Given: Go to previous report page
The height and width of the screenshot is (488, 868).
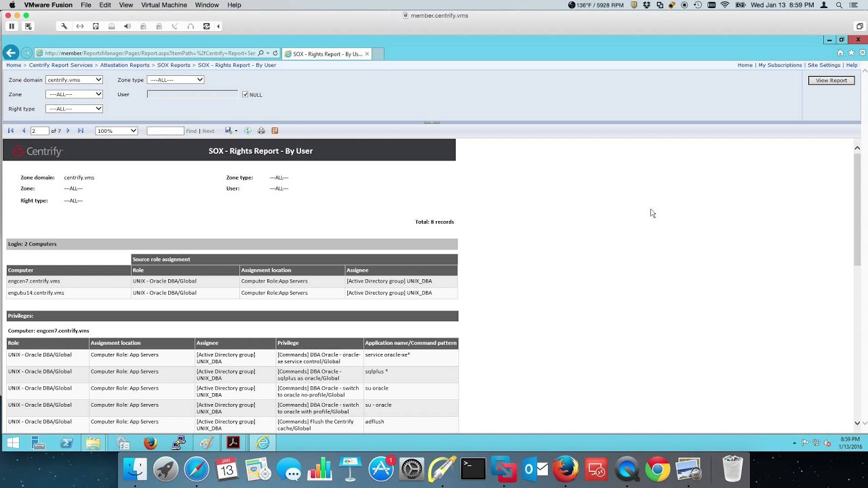Looking at the screenshot, I should pyautogui.click(x=23, y=131).
